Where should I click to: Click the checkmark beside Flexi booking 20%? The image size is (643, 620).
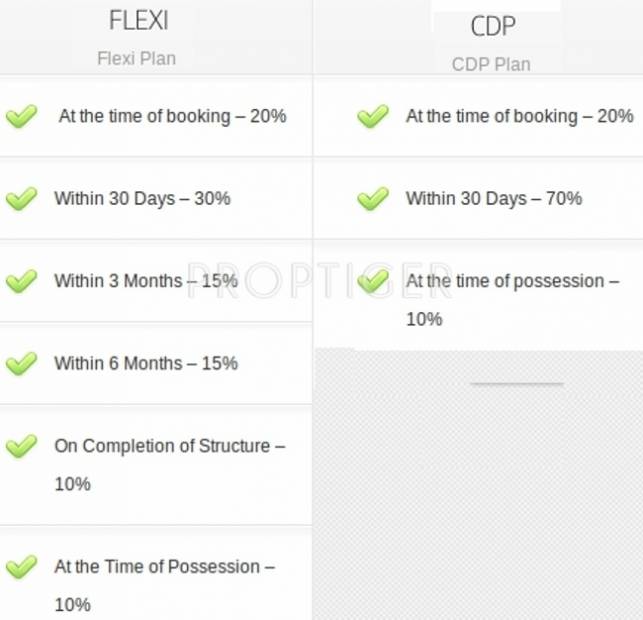(x=21, y=117)
